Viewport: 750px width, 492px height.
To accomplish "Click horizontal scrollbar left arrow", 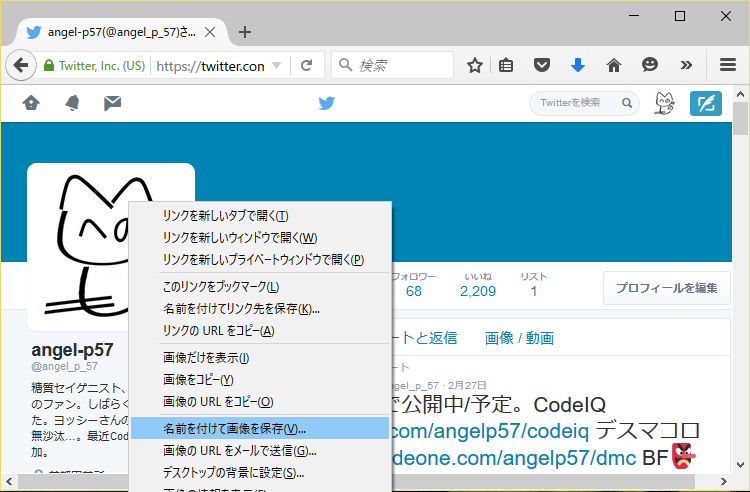I will [x=9, y=481].
